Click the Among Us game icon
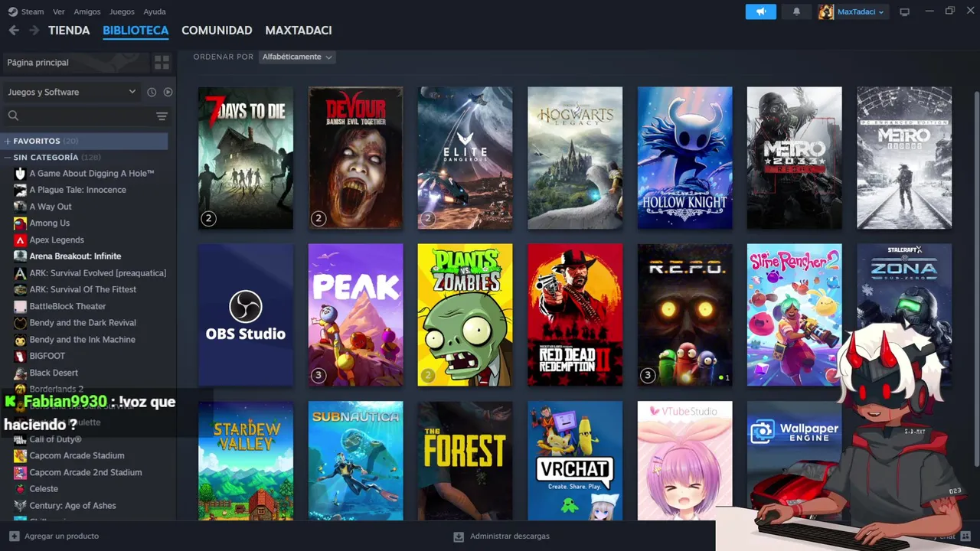Image resolution: width=980 pixels, height=551 pixels. point(21,223)
